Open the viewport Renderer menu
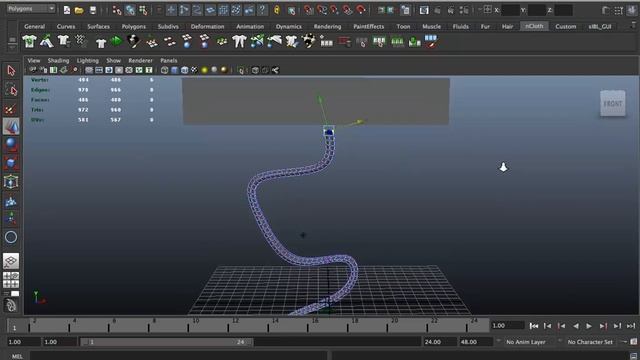Image resolution: width=640 pixels, height=360 pixels. coord(140,60)
